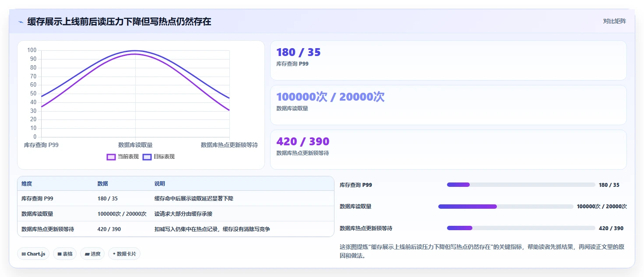This screenshot has width=644, height=277.
Task: Click chart x-axis label 数据库热点更新锁等待
Action: (229, 145)
